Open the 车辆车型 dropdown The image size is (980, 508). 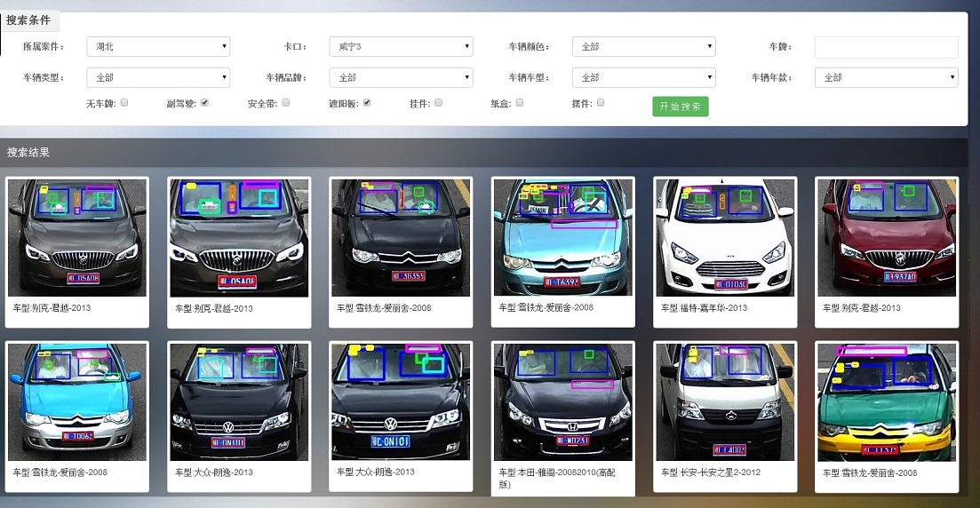(x=644, y=77)
